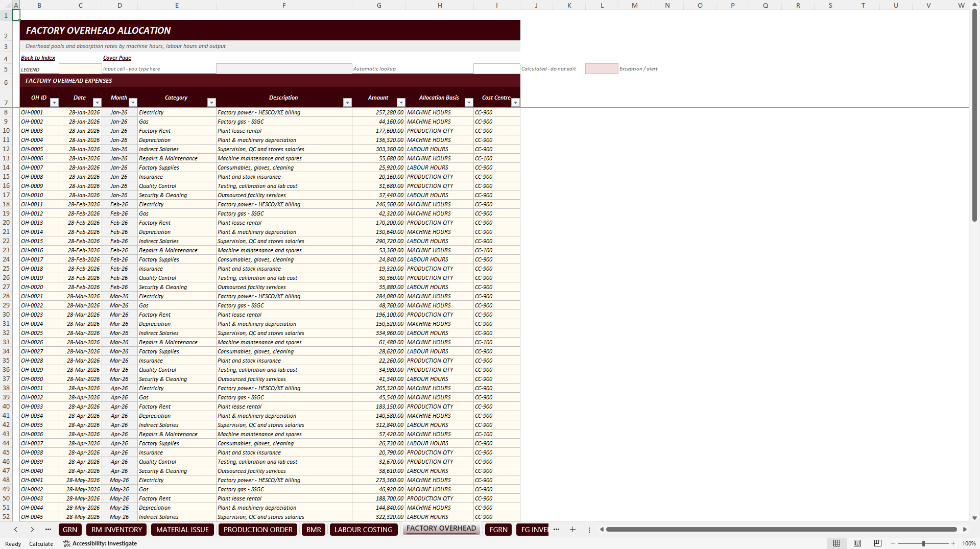The height and width of the screenshot is (549, 980).
Task: Click the vertical scrollbar down arrow
Action: 974,518
